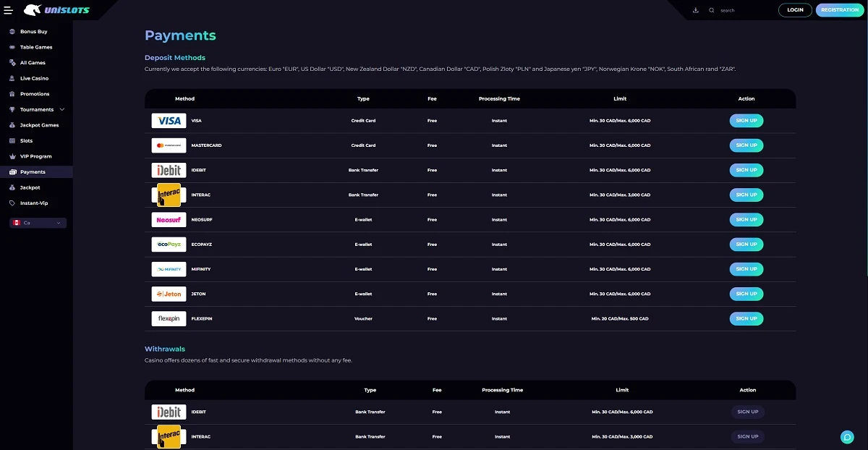Image resolution: width=868 pixels, height=450 pixels.
Task: Click the Promotions gift icon
Action: (12, 94)
